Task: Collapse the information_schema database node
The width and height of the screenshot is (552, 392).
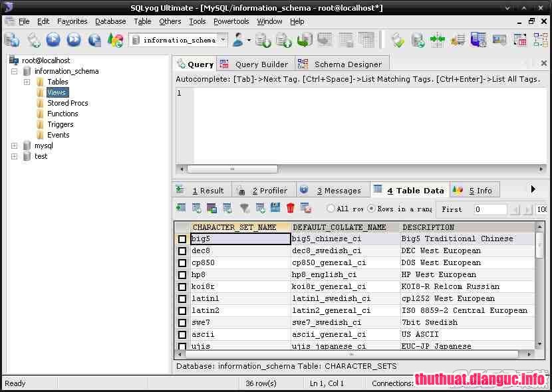Action: [14, 71]
